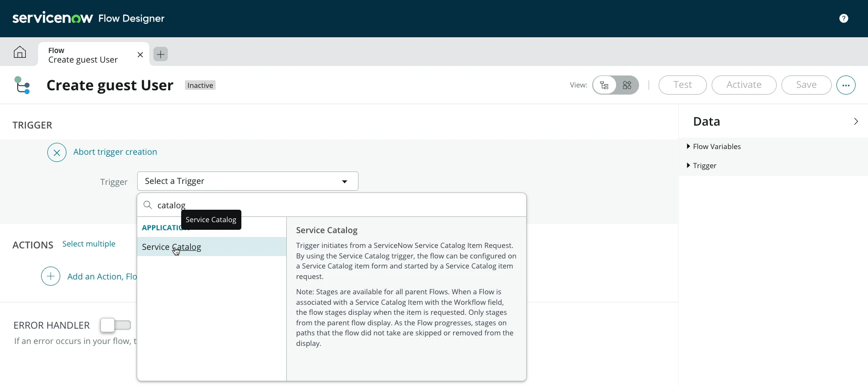Click the Abort trigger creation X icon
This screenshot has height=386, width=868.
57,152
